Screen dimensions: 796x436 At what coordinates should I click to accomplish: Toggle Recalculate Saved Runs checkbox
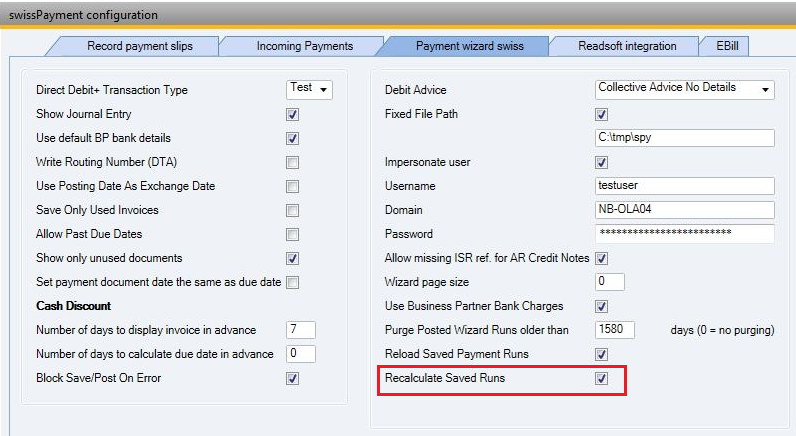point(602,378)
